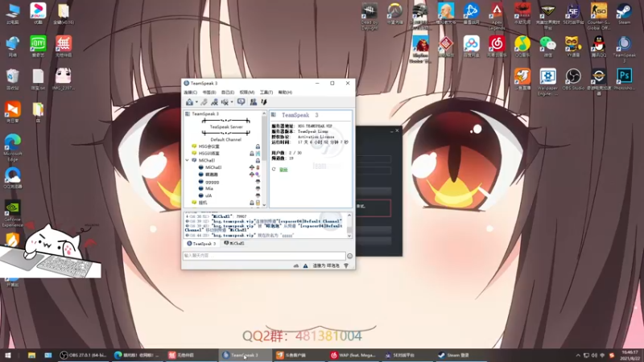Viewport: 644px width, 362px height.
Task: Collapse the MiChaEl channel in the tree
Action: [x=188, y=160]
